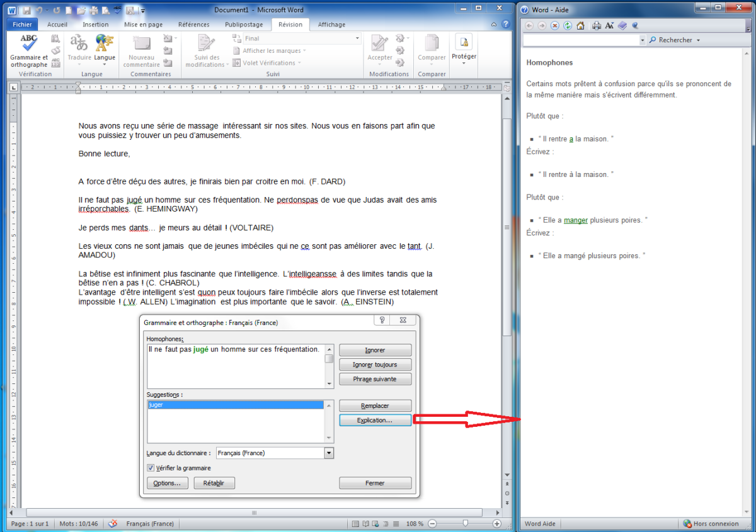Switch to the Insertion tab
This screenshot has height=532, width=756.
pos(96,25)
